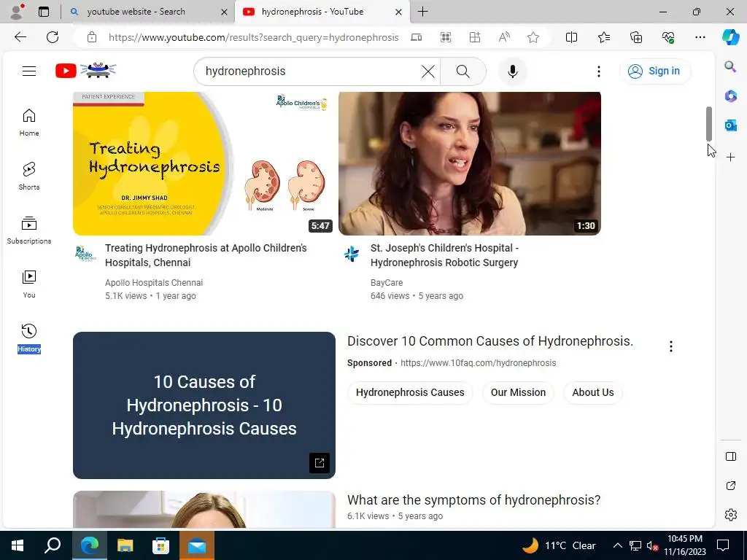Toggle Edge split screen
747x560 pixels.
(x=571, y=37)
